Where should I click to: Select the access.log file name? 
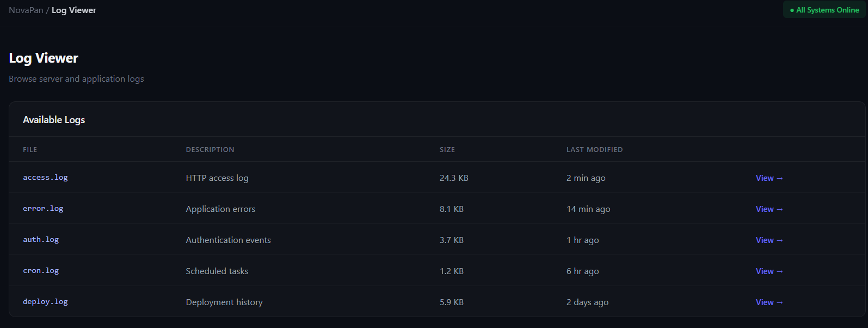(45, 178)
